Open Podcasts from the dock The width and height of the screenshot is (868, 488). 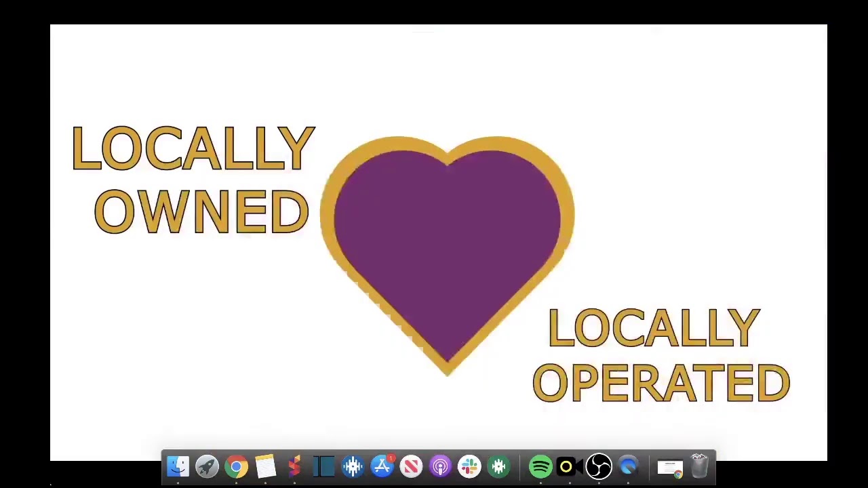440,466
